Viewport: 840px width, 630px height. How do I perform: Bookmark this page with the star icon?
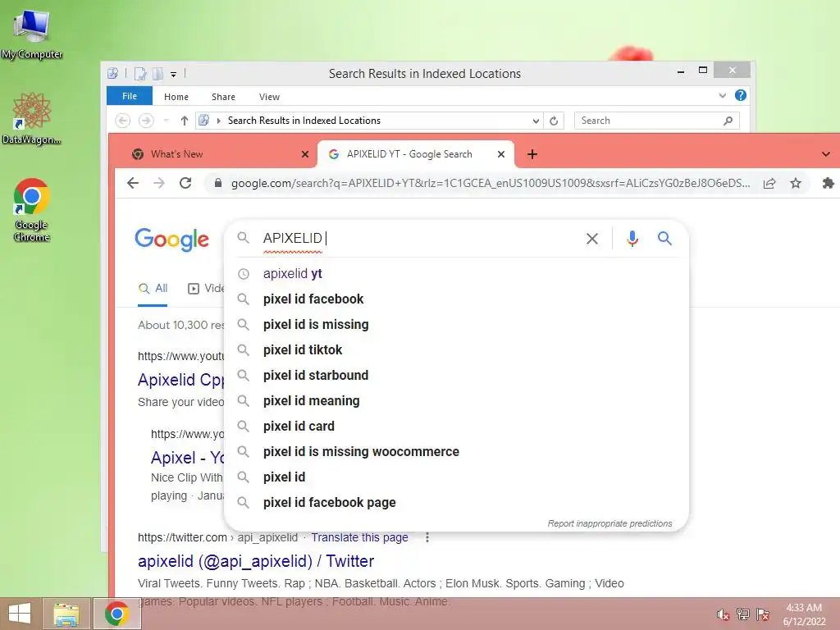click(x=796, y=183)
